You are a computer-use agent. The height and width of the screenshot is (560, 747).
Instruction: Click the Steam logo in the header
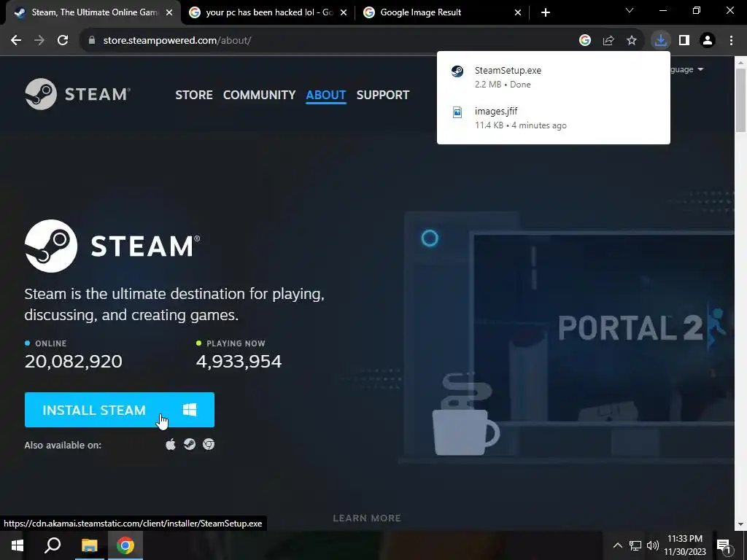click(x=77, y=94)
